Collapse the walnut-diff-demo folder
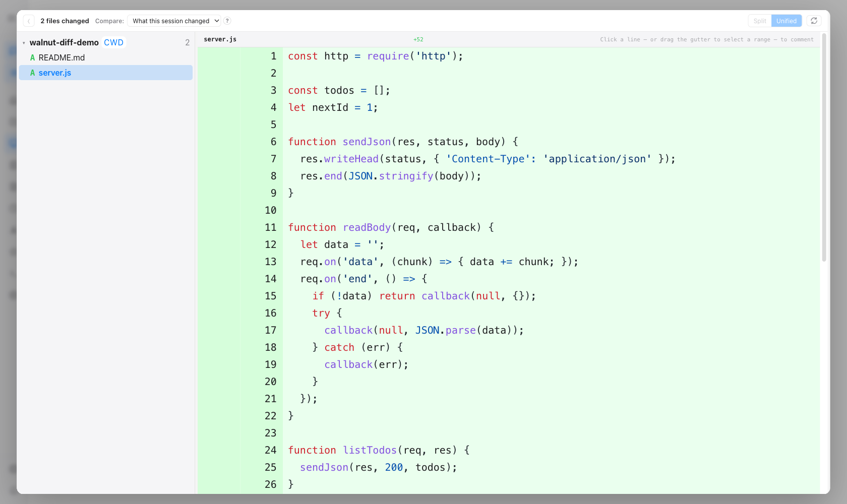 (x=24, y=43)
